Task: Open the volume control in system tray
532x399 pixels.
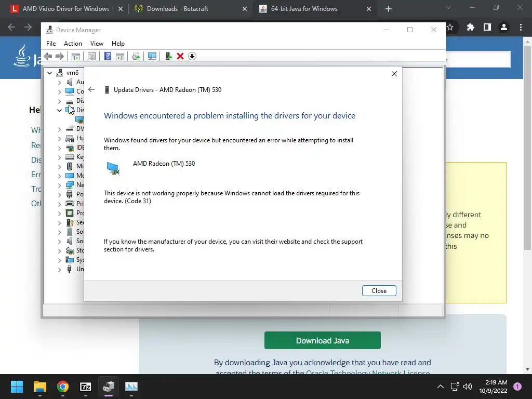Action: [x=468, y=387]
